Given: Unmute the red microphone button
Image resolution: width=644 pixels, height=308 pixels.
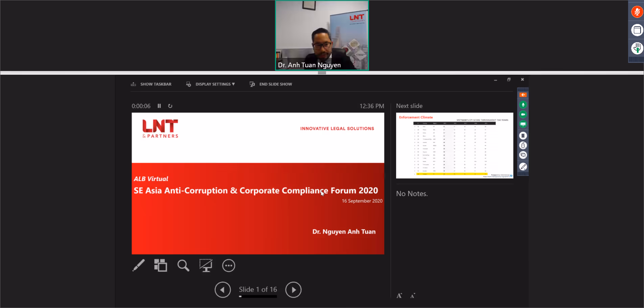Looking at the screenshot, I should [x=637, y=12].
